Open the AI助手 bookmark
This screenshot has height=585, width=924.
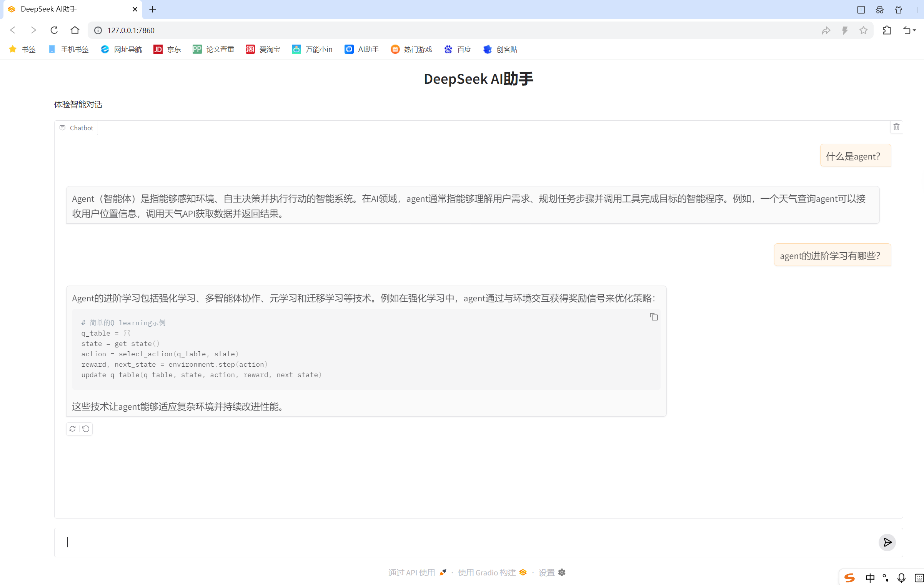click(362, 50)
